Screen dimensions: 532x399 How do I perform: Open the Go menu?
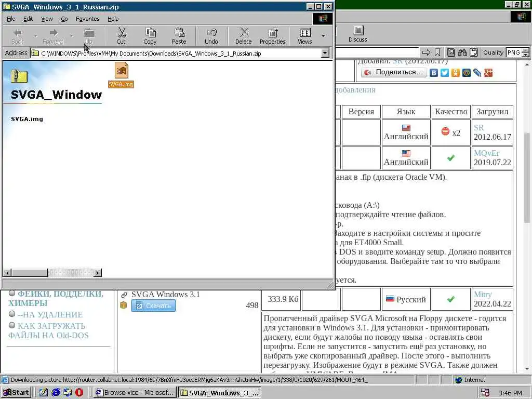pos(64,19)
